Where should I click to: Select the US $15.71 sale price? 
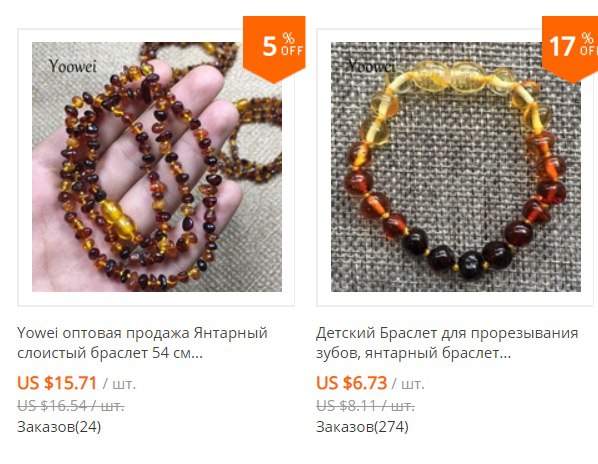(x=57, y=383)
